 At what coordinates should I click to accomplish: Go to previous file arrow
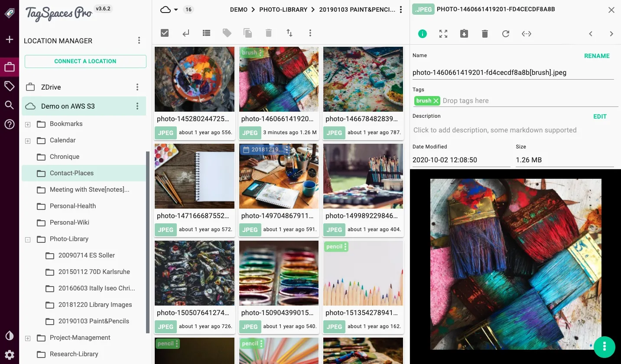[x=591, y=34]
